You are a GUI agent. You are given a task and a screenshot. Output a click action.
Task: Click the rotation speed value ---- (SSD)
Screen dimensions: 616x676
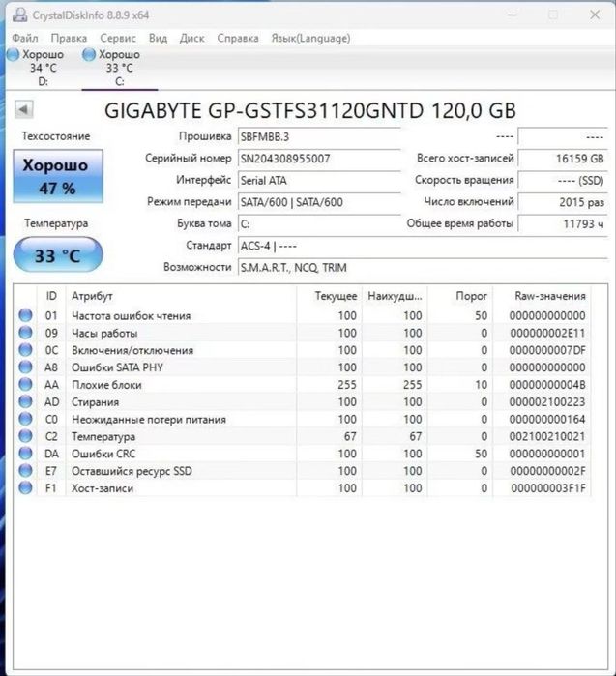(x=563, y=180)
